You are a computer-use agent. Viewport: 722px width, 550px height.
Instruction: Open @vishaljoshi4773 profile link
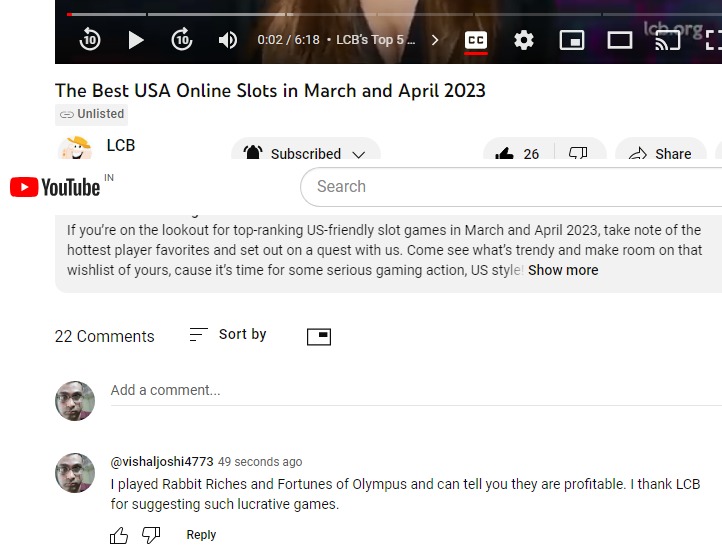click(x=162, y=462)
